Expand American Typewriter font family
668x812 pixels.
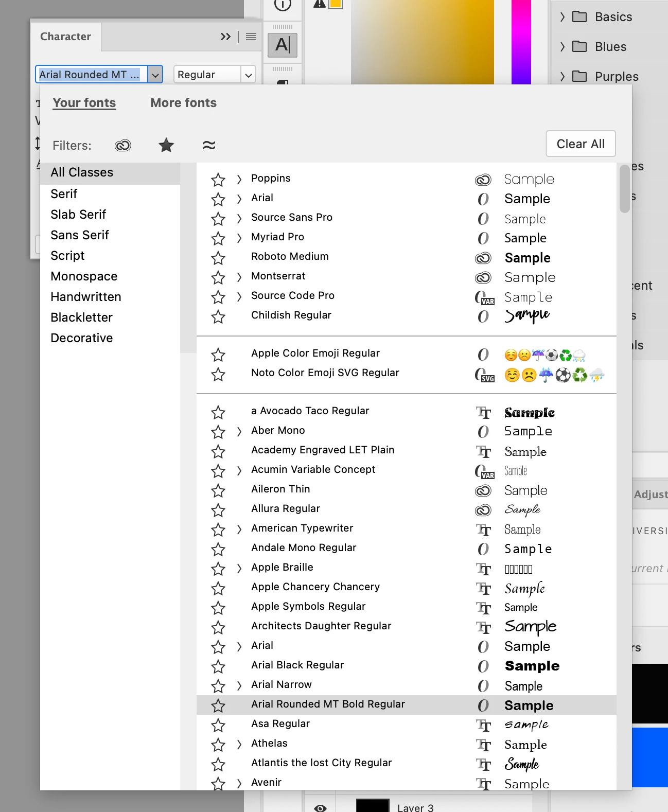(239, 529)
